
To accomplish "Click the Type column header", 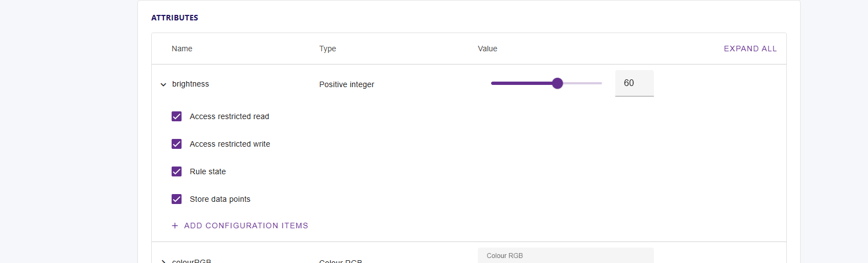I will [x=328, y=49].
